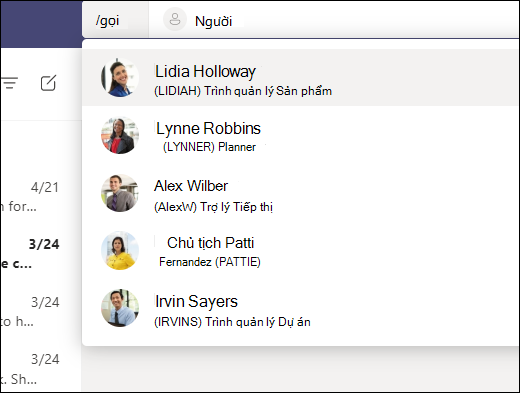520x393 pixels.
Task: Open the unread bold 3/24 chat
Action: 41,254
